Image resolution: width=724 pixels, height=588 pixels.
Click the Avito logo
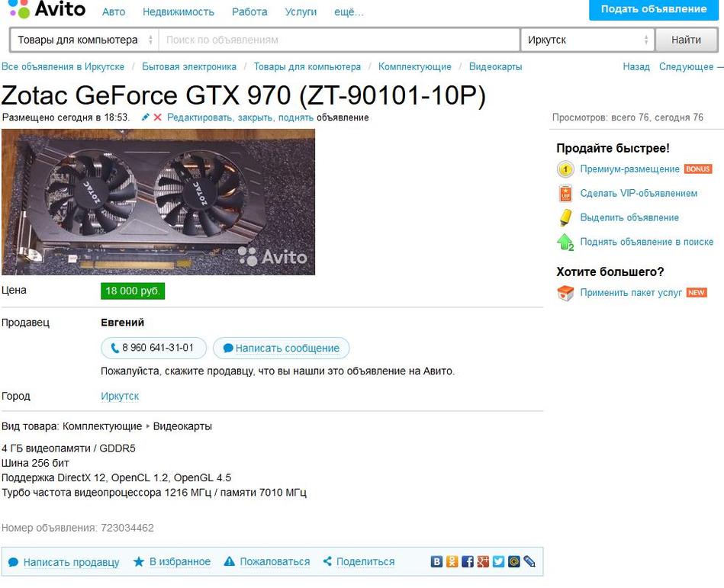click(47, 9)
